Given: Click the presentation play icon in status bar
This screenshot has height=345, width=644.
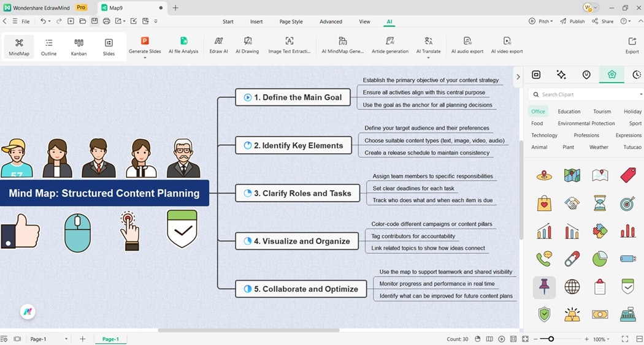Looking at the screenshot, I should pos(502,339).
